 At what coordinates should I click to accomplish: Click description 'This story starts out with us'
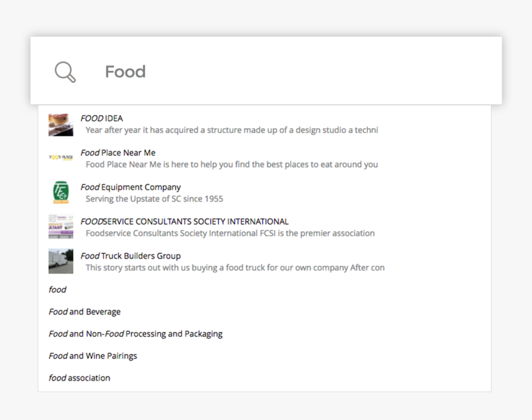tap(235, 268)
